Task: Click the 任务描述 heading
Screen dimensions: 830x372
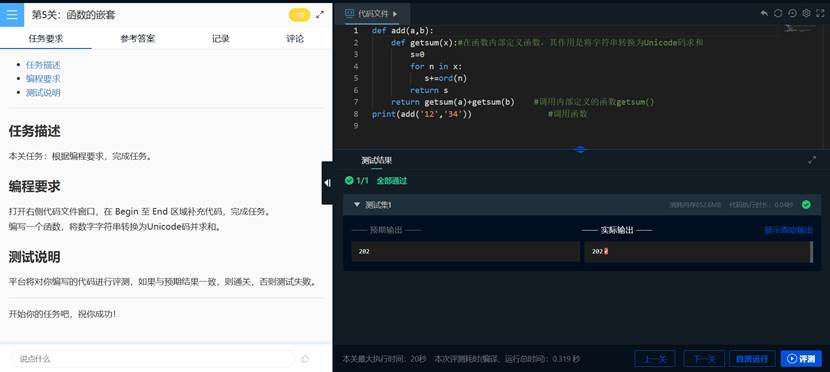Action: [x=34, y=131]
